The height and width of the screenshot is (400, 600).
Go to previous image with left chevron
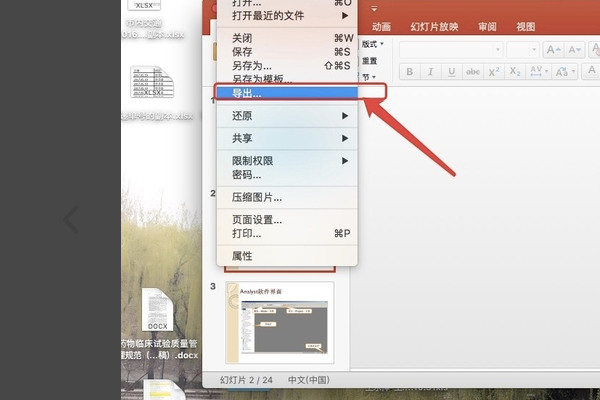pyautogui.click(x=71, y=219)
